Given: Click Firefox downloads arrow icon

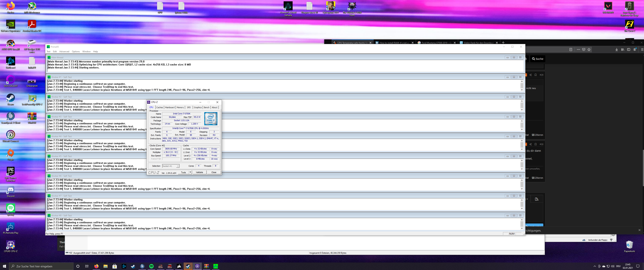Looking at the screenshot, I should click(x=616, y=49).
